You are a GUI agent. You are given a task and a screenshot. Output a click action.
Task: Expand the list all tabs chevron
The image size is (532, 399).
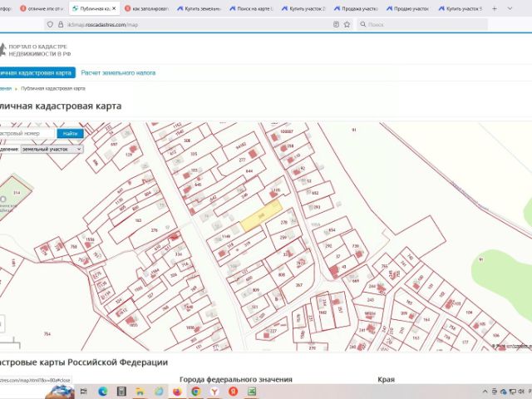click(x=510, y=8)
